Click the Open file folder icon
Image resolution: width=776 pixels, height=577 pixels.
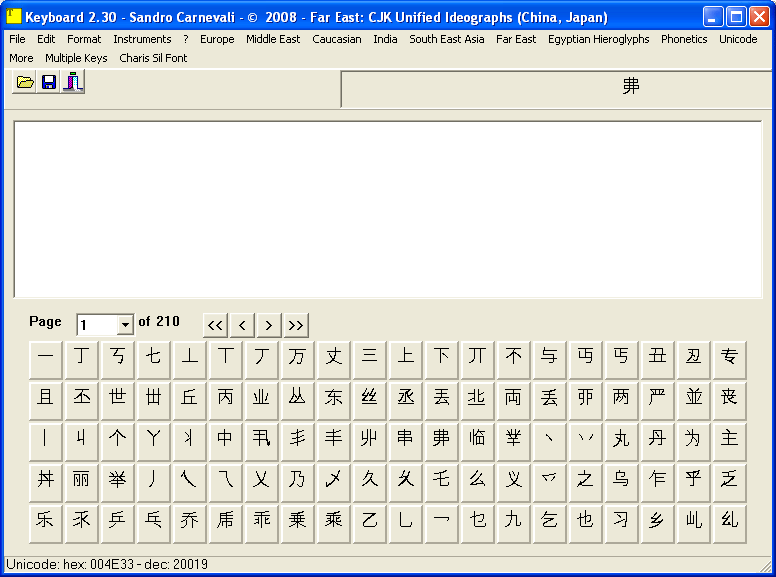pyautogui.click(x=24, y=82)
